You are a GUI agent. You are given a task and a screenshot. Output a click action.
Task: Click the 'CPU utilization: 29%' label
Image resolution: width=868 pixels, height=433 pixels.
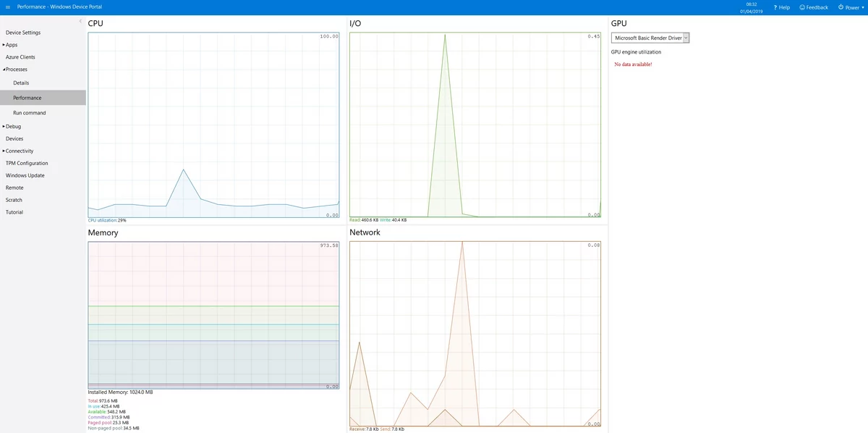click(107, 220)
